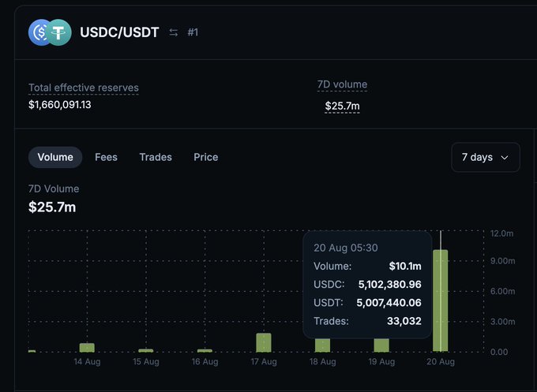Select the 19 Aug volume bar

coord(381,345)
